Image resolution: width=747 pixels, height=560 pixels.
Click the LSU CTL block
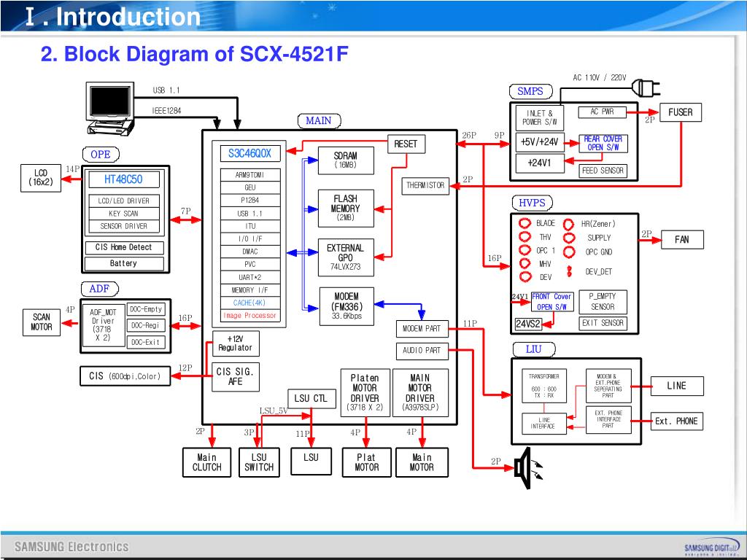coord(311,399)
